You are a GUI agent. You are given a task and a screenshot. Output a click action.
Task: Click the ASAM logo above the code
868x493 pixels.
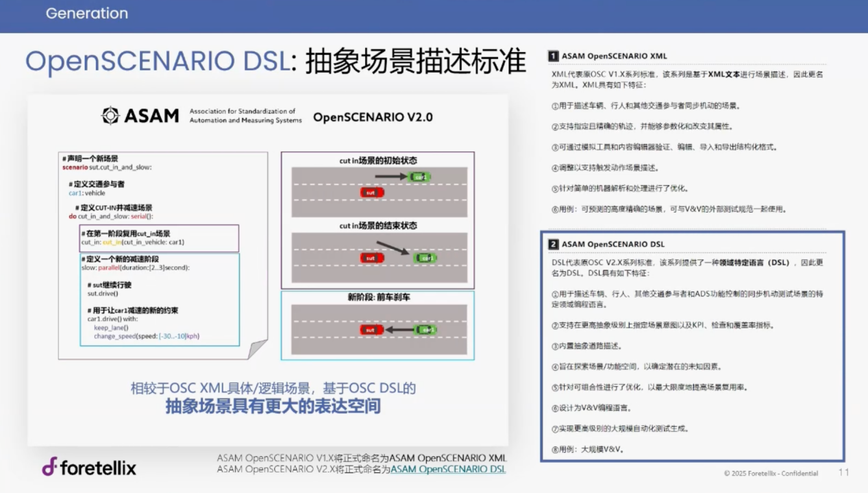point(140,115)
